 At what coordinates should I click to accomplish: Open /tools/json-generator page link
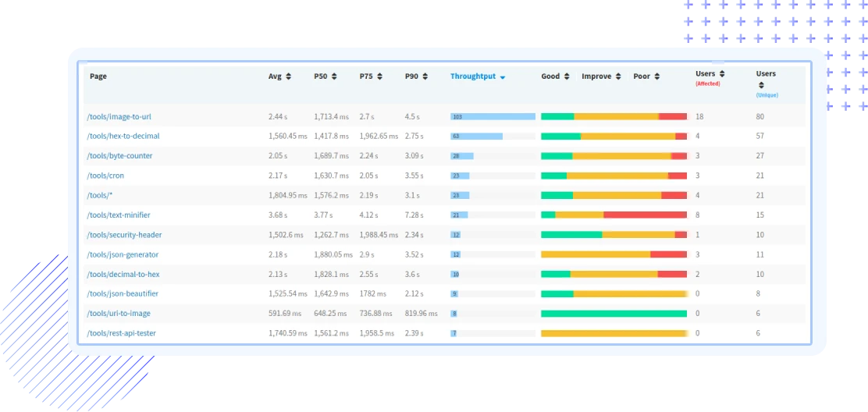point(123,254)
